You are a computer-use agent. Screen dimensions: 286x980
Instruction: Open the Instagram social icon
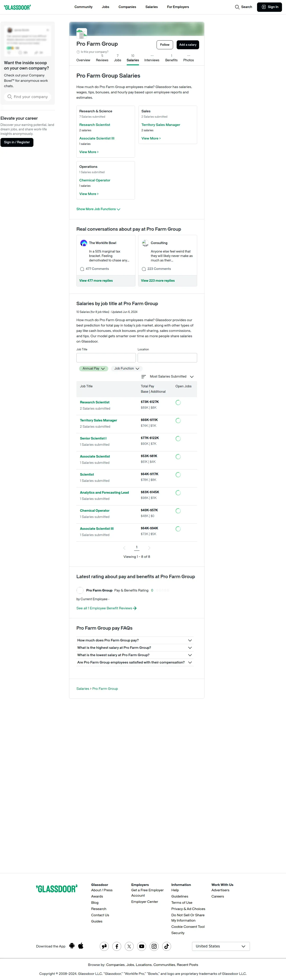154,946
